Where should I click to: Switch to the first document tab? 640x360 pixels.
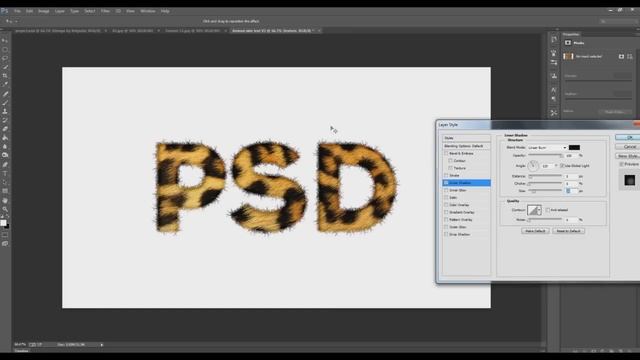58,31
